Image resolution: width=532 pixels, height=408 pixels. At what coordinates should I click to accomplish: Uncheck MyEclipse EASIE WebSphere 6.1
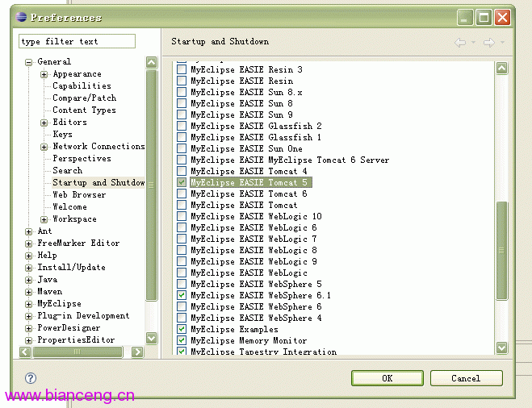(x=182, y=295)
